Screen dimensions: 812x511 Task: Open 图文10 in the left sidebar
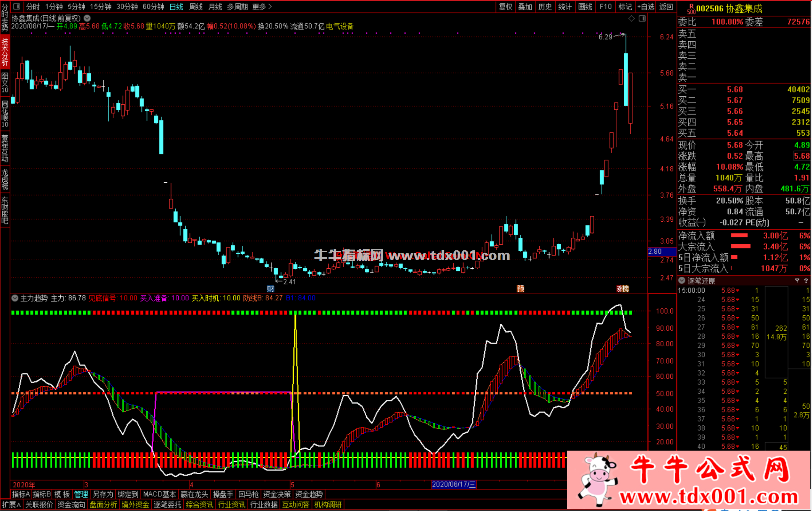(5, 83)
